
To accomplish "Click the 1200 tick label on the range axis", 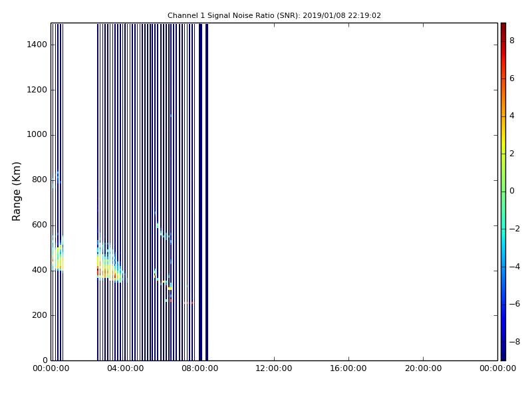I will pyautogui.click(x=37, y=90).
